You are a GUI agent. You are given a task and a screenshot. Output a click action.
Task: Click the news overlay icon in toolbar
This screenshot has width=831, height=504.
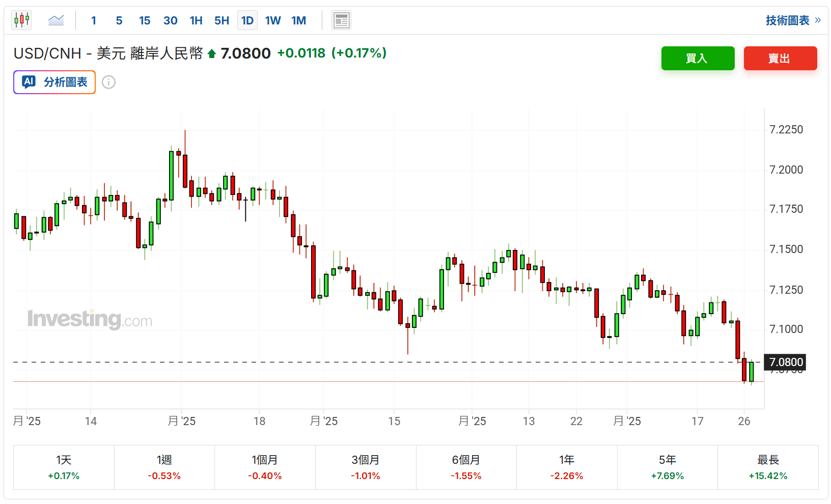pos(341,20)
